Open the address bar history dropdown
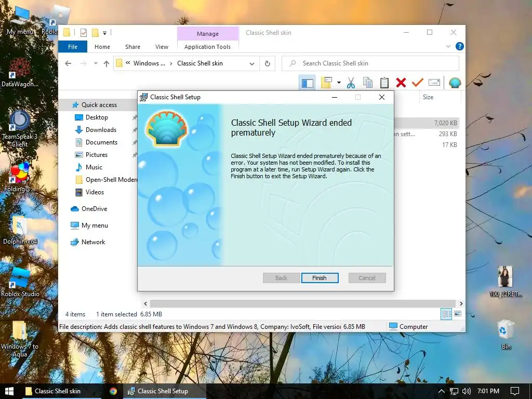The height and width of the screenshot is (399, 532). [x=252, y=64]
